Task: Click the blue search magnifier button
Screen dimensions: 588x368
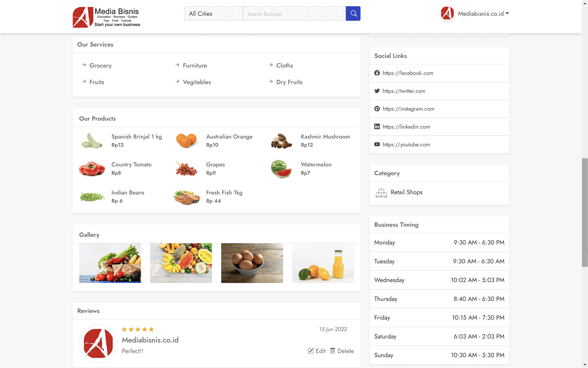Action: pos(353,13)
